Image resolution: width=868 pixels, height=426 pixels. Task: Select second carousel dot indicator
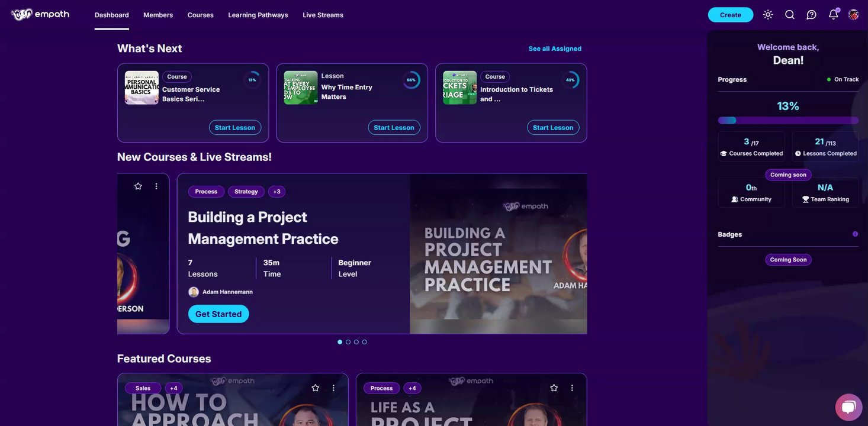point(348,342)
